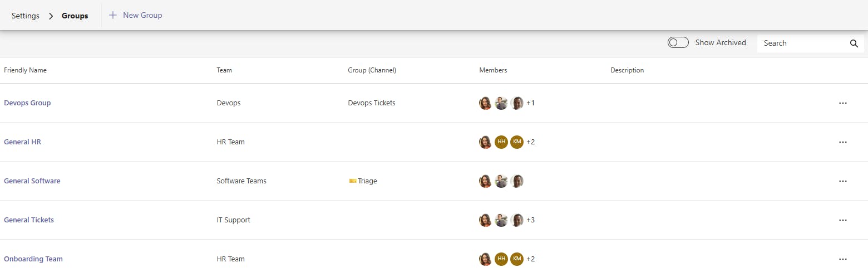Screen dimensions: 868x277
Task: Open more options for General HR
Action: click(842, 142)
